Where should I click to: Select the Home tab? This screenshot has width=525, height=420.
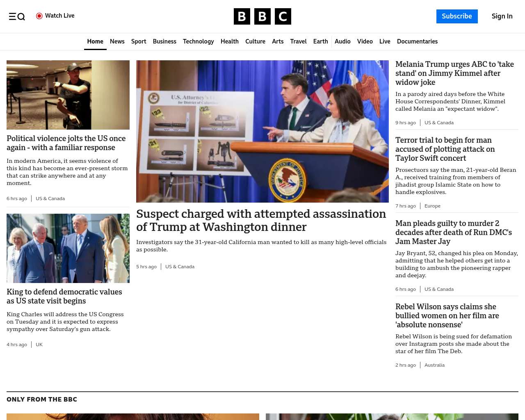tap(95, 41)
